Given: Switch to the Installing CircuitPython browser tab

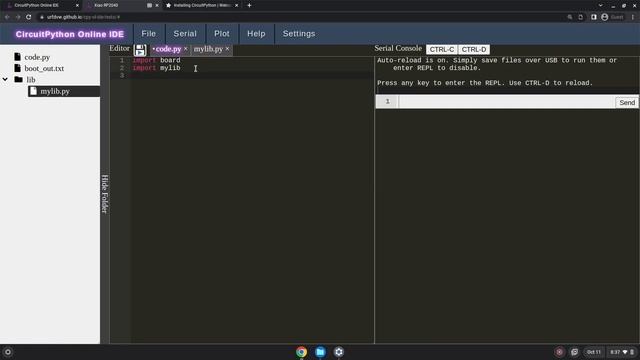Looking at the screenshot, I should pos(202,5).
